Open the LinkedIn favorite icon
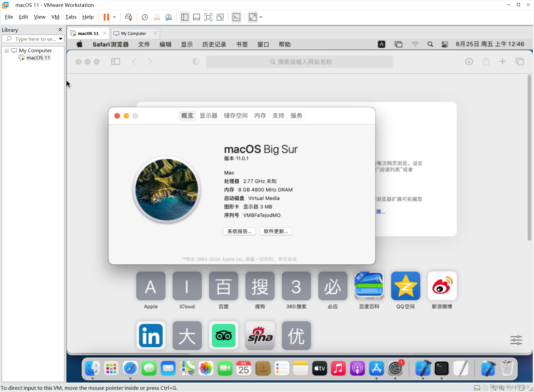Image resolution: width=534 pixels, height=392 pixels. (151, 335)
